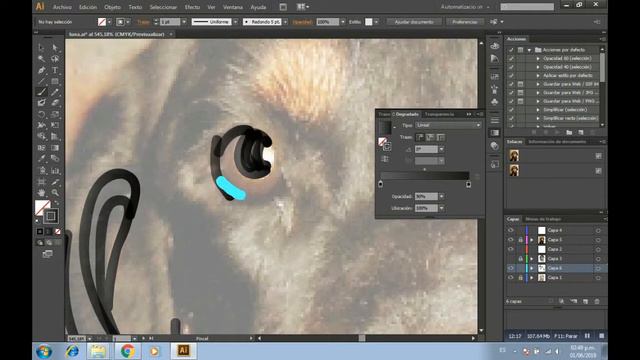Open Symbols panel icon in right dock

[495, 101]
